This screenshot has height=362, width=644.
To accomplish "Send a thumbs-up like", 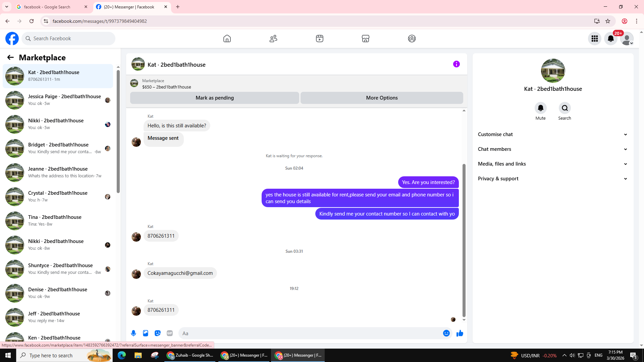I will 460,333.
